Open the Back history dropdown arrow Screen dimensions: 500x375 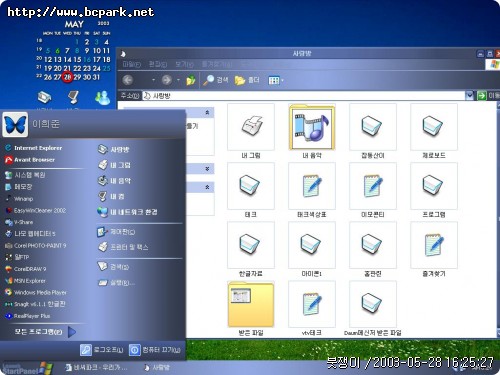click(153, 80)
